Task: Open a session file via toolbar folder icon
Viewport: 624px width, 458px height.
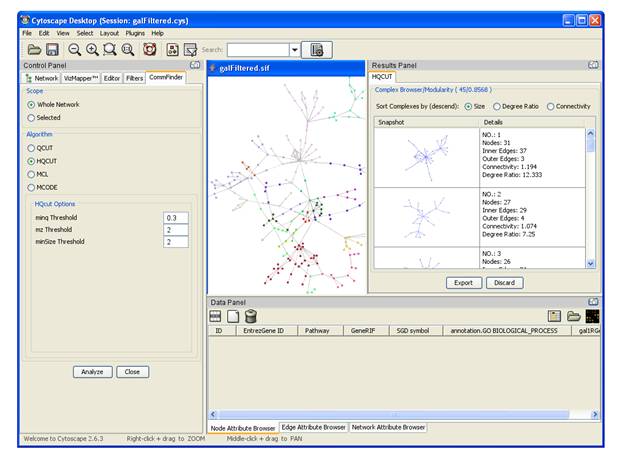Action: [34, 50]
